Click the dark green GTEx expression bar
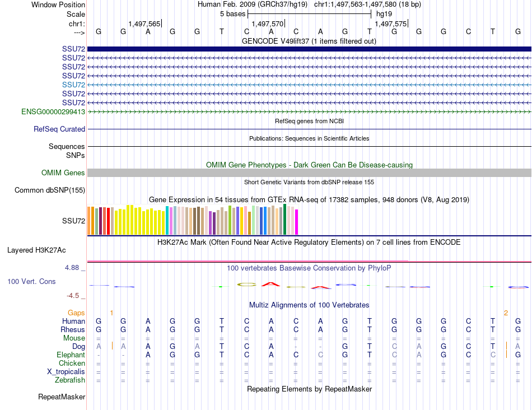The height and width of the screenshot is (410, 532). point(284,219)
